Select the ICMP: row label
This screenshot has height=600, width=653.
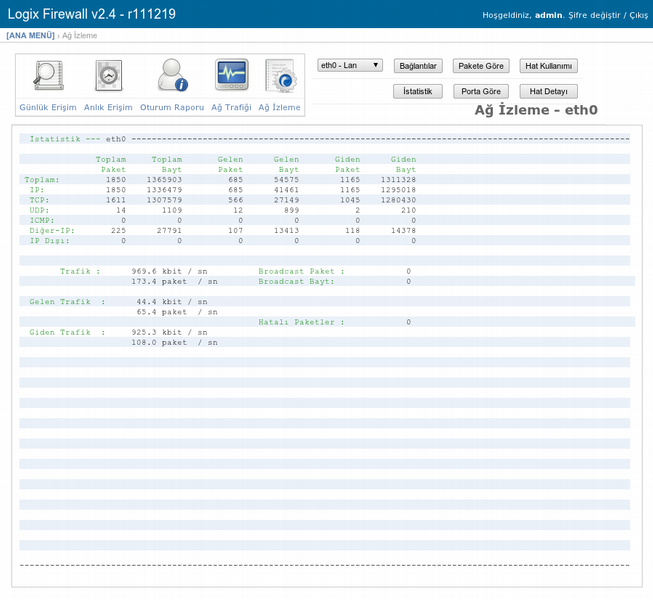tap(42, 221)
